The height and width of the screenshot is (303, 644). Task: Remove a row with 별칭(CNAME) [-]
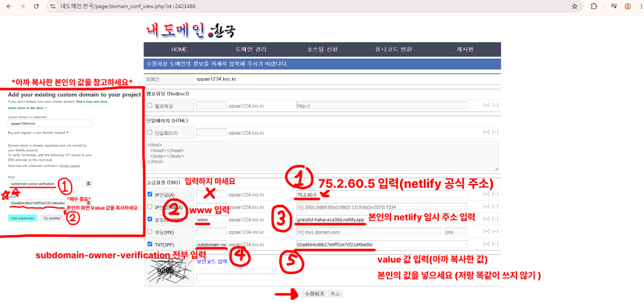[x=495, y=219]
